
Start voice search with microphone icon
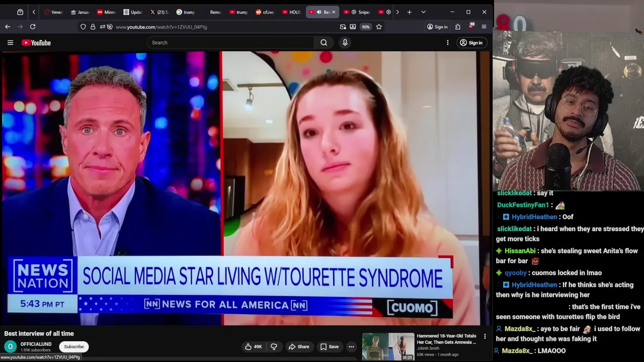[345, 43]
